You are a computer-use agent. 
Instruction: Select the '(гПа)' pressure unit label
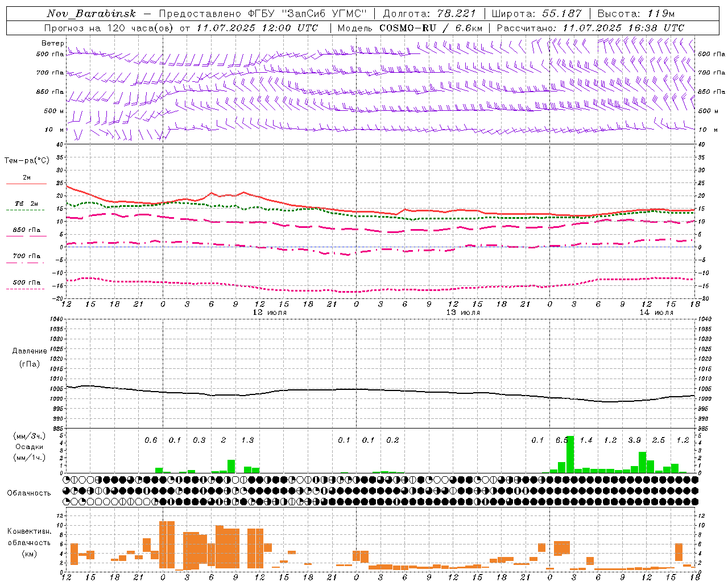(30, 364)
